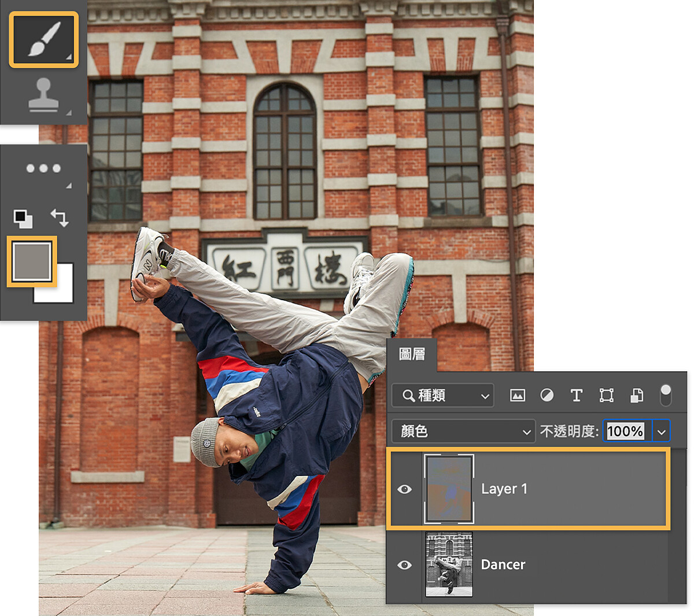694x616 pixels.
Task: Open the 種類 filter type dropdown
Action: click(x=442, y=396)
